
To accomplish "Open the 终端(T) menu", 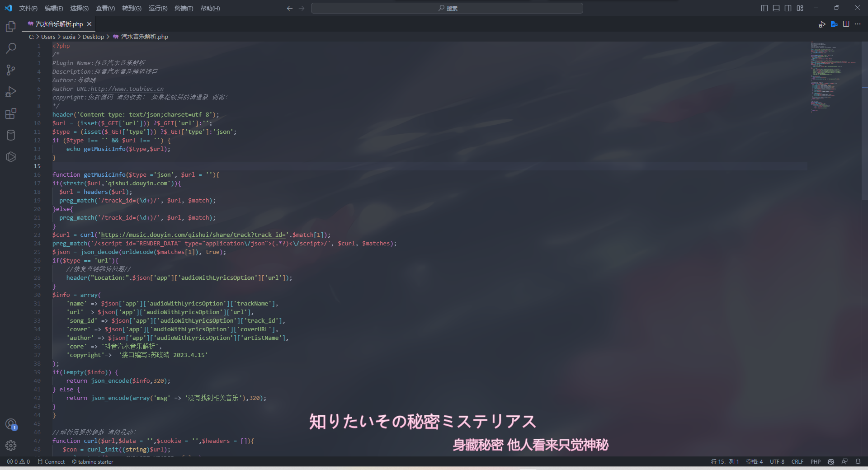I will 184,8.
